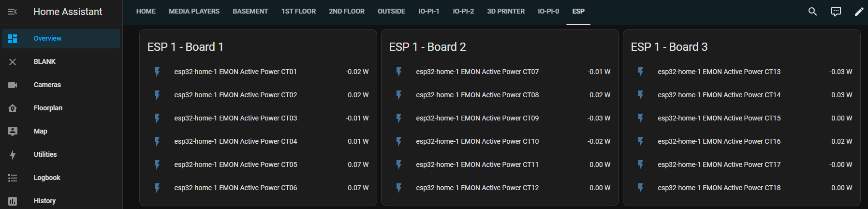Screen dimensions: 868x209
Task: Click the Floorplan sidebar icon
Action: 13,108
